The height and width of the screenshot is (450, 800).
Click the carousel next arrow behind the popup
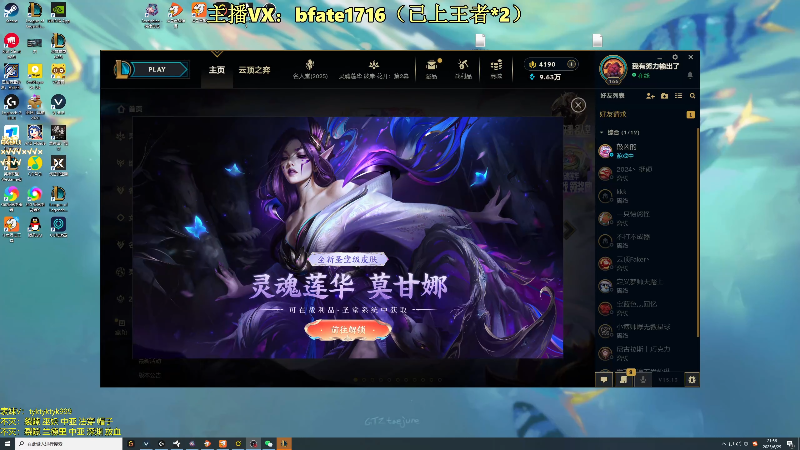point(569,230)
